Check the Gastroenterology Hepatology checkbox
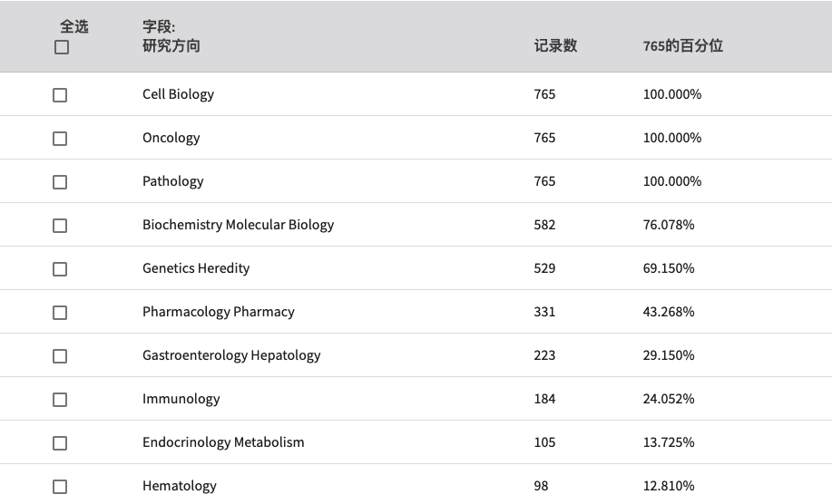Image resolution: width=832 pixels, height=504 pixels. coord(60,356)
